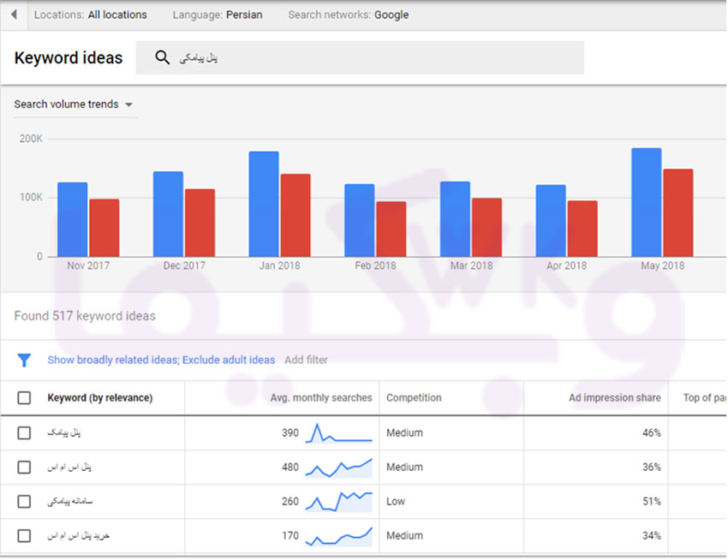Open the Search volume trends dropdown
Viewport: 728px width, 560px height.
point(74,104)
